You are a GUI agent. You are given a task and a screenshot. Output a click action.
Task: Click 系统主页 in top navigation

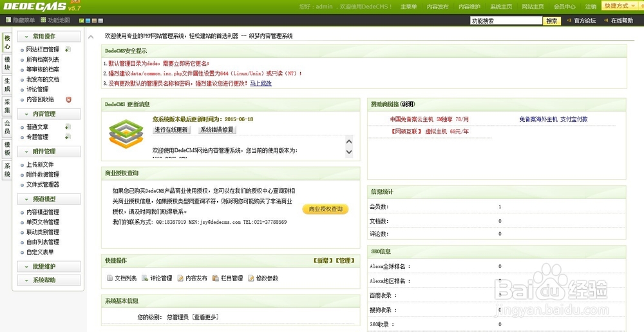[x=501, y=6]
